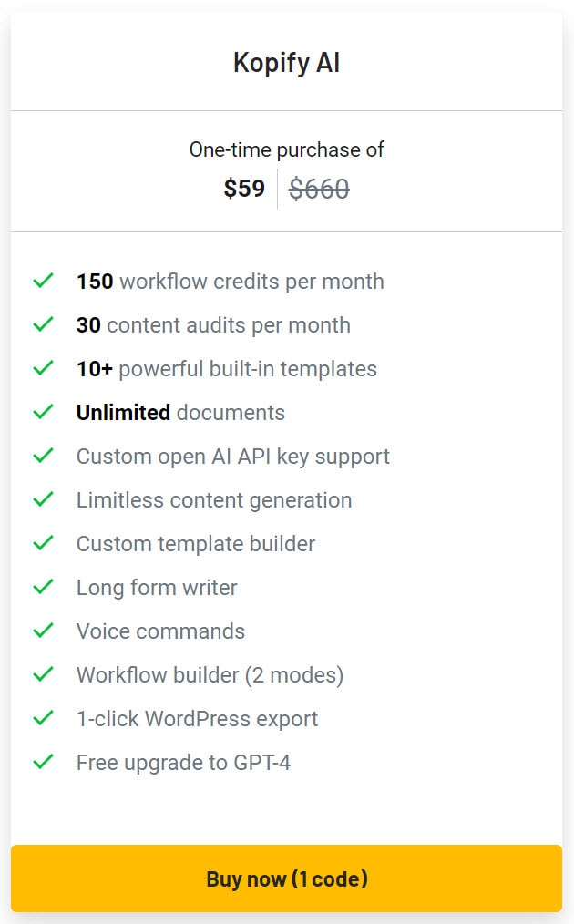Click the checkmark next to Voice commands
Viewport: 574px width, 924px height.
point(42,631)
